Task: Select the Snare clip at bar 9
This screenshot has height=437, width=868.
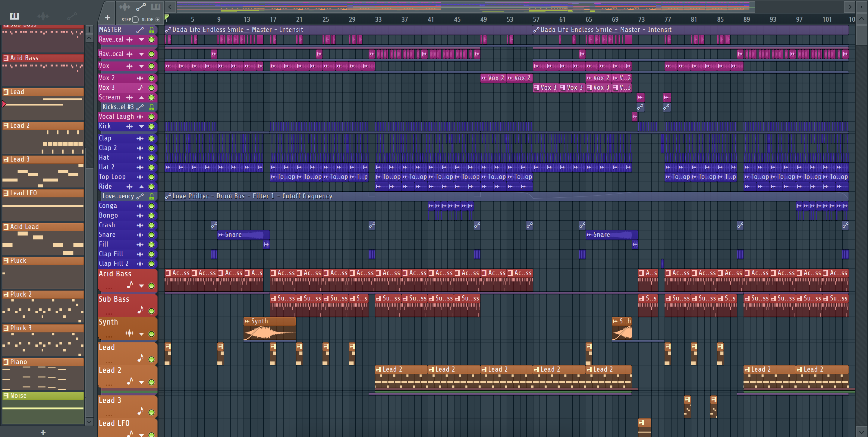Action: (243, 235)
